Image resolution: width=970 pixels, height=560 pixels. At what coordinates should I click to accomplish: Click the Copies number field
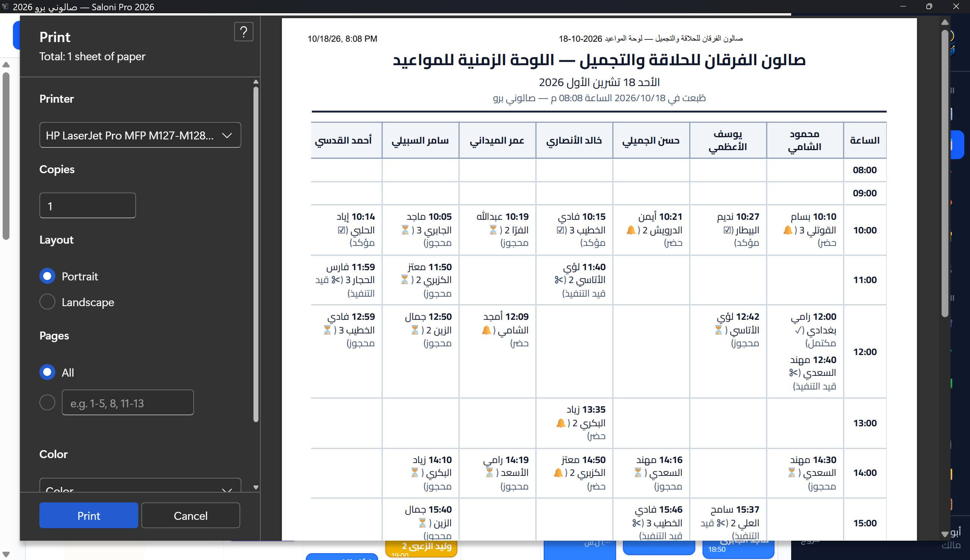coord(87,205)
